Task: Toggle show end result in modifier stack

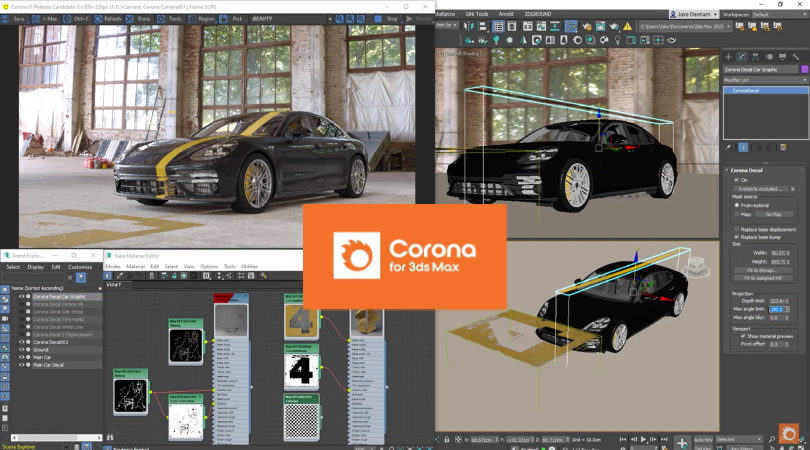Action: tap(743, 147)
